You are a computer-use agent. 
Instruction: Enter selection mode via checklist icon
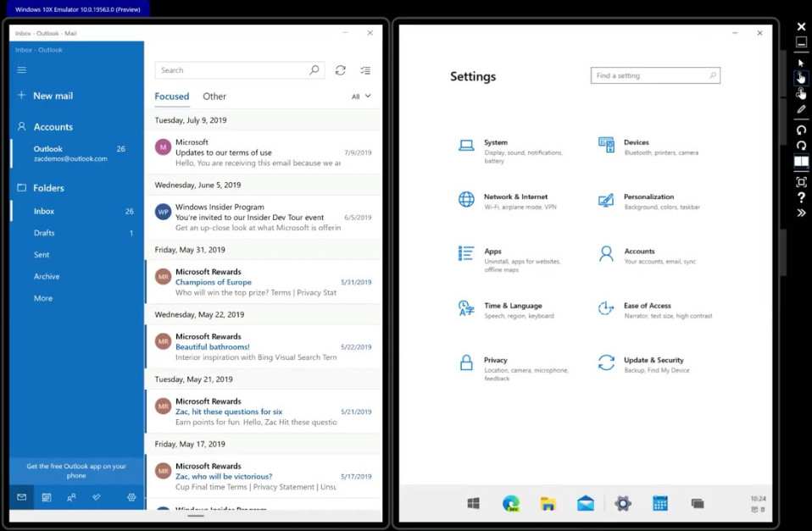point(365,70)
